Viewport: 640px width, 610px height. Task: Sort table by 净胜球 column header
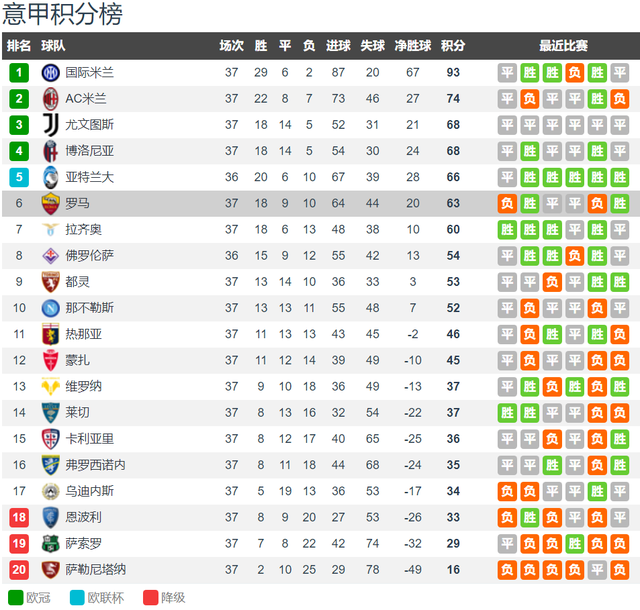413,46
